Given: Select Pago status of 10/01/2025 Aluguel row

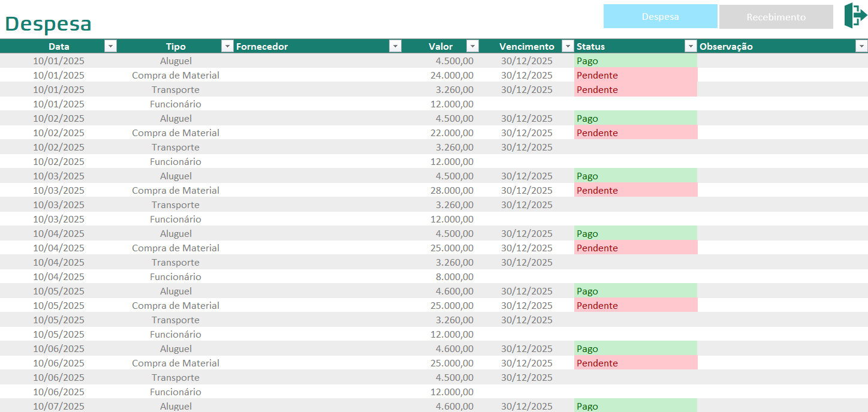Looking at the screenshot, I should [x=635, y=61].
